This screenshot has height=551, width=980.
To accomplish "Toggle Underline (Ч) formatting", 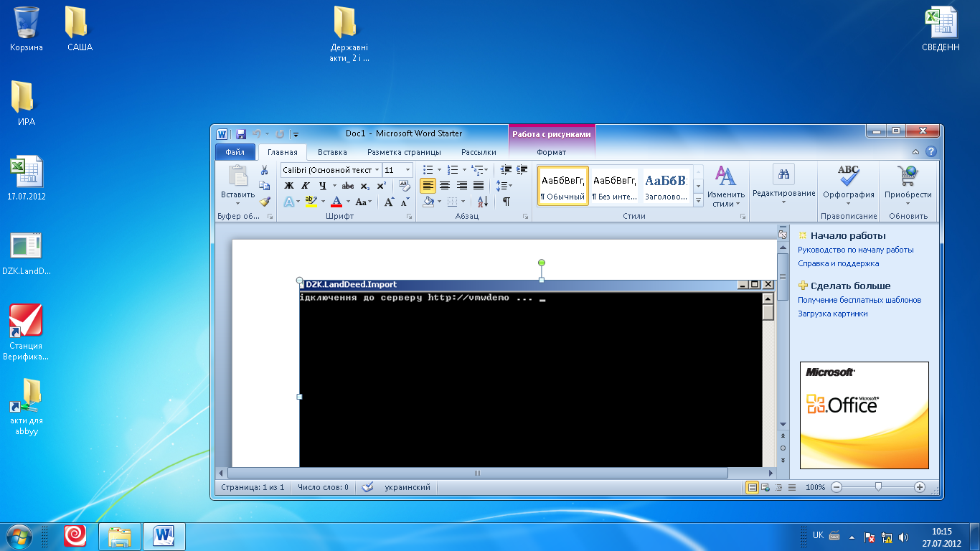I will pyautogui.click(x=322, y=186).
